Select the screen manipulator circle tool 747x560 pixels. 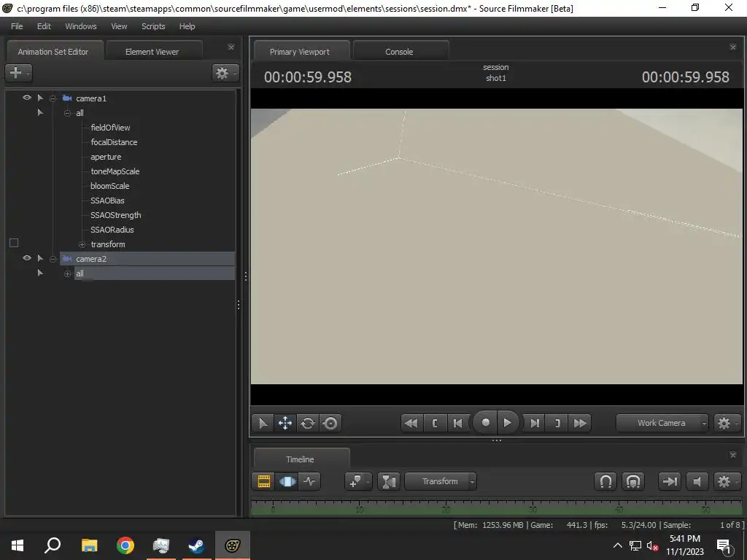tap(330, 423)
